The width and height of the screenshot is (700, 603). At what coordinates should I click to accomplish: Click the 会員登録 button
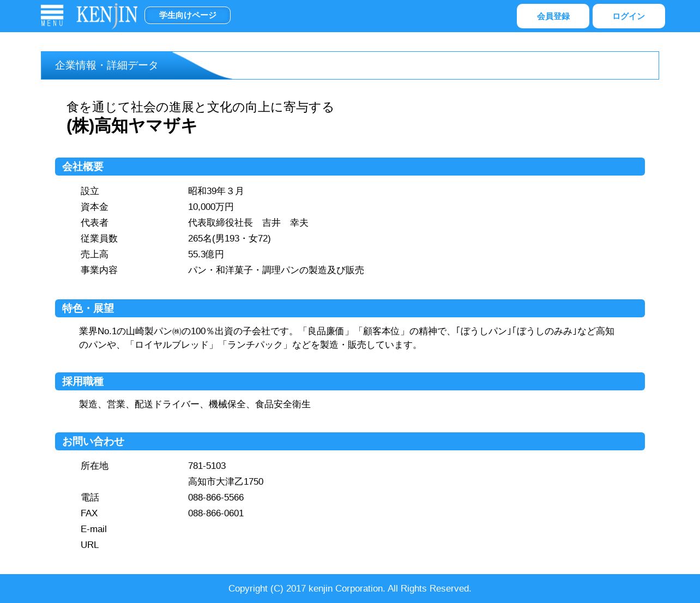click(x=553, y=16)
